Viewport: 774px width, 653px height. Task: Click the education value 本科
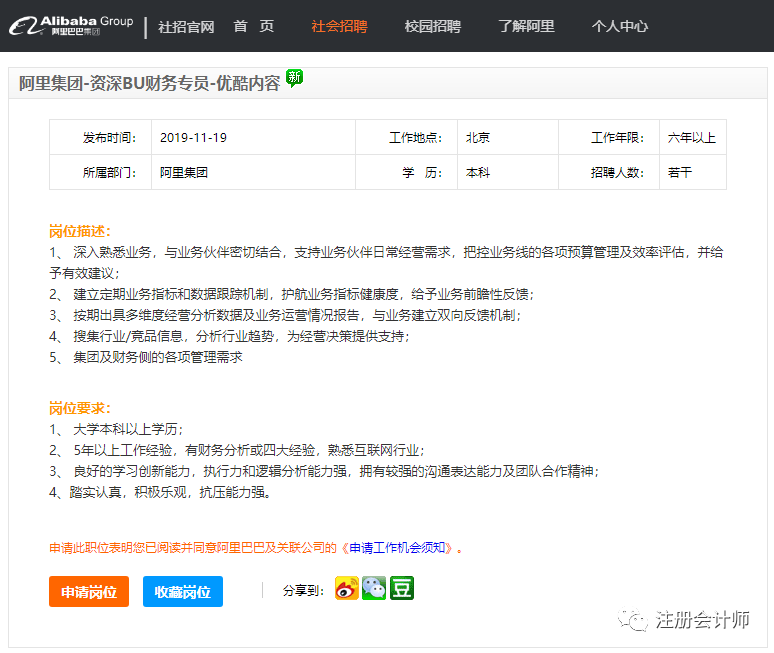[x=478, y=172]
